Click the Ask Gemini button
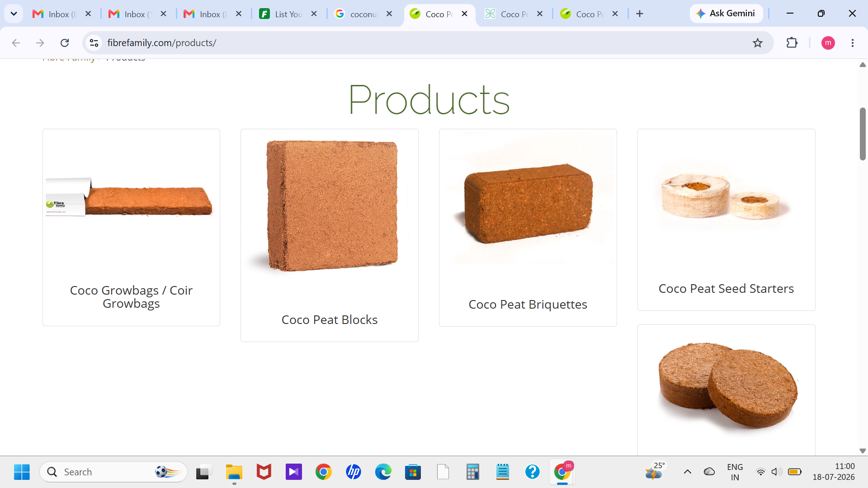The width and height of the screenshot is (868, 488). 726,14
